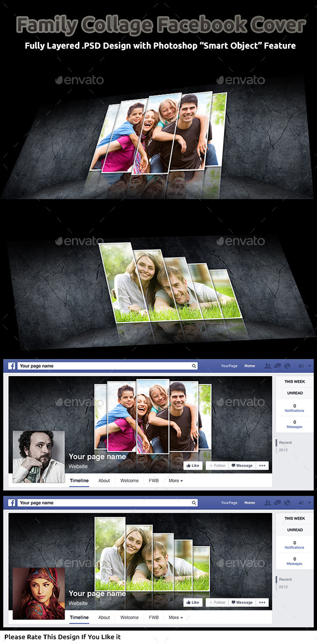Open the woman in headscarf profile picture
This screenshot has width=317, height=644.
click(x=38, y=594)
